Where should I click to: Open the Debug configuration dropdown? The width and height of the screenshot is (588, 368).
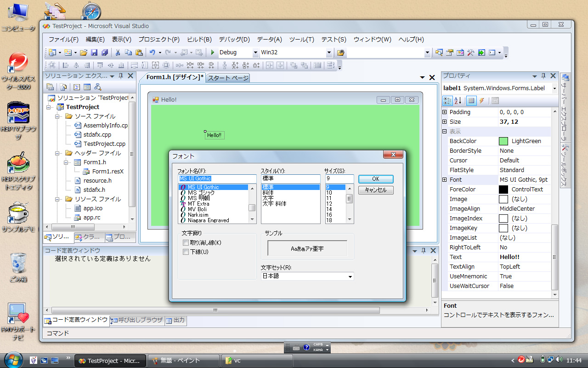(255, 52)
